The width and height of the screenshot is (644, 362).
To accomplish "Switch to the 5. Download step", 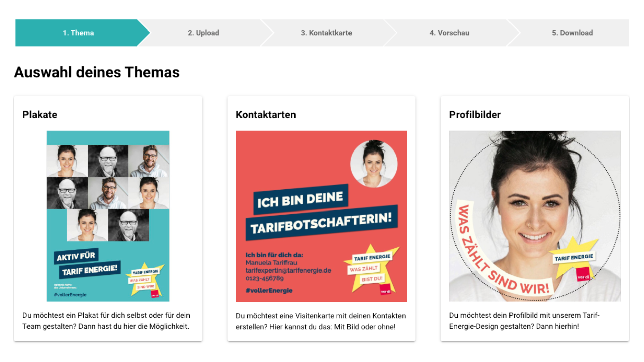I will click(x=572, y=33).
